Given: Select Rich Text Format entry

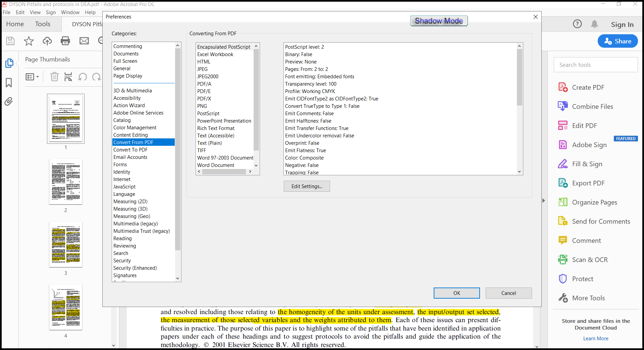Looking at the screenshot, I should click(x=225, y=128).
